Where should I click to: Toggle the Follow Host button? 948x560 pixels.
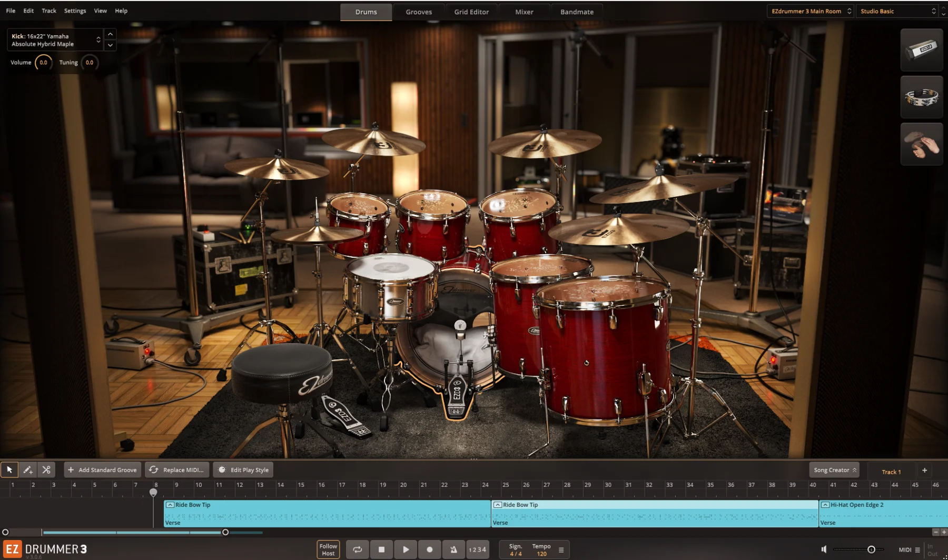click(328, 549)
